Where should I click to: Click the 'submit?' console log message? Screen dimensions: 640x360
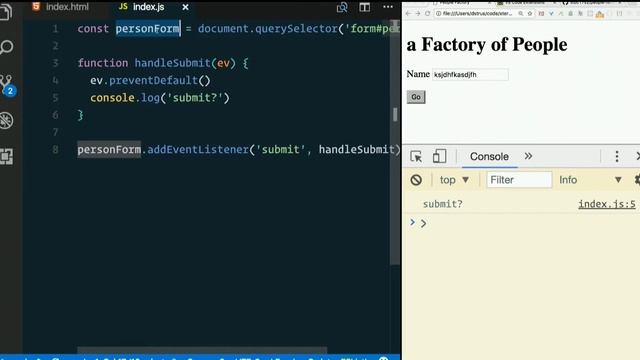442,204
